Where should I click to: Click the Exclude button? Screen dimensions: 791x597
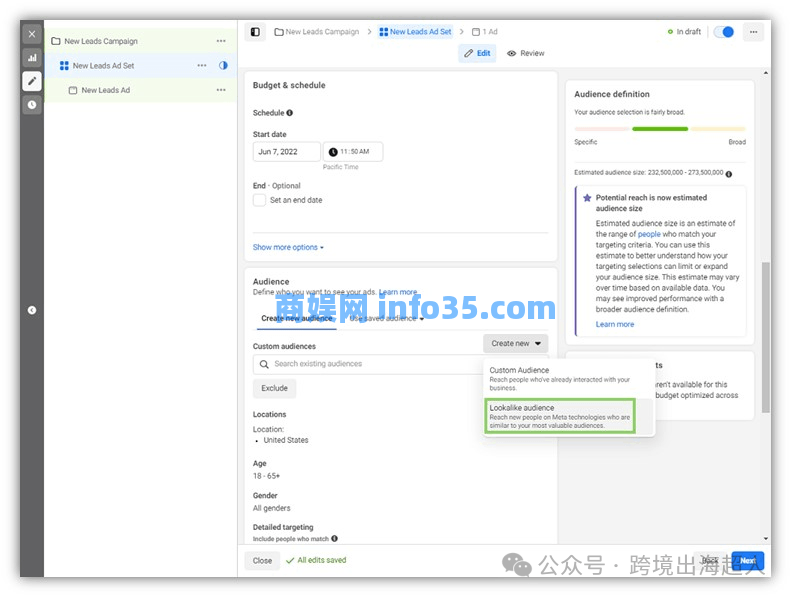pyautogui.click(x=274, y=388)
